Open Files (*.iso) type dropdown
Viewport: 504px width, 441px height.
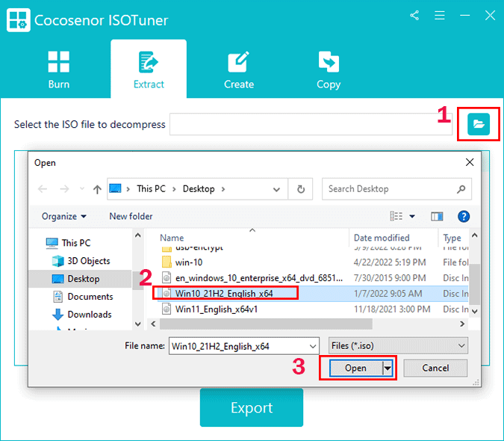coord(398,346)
